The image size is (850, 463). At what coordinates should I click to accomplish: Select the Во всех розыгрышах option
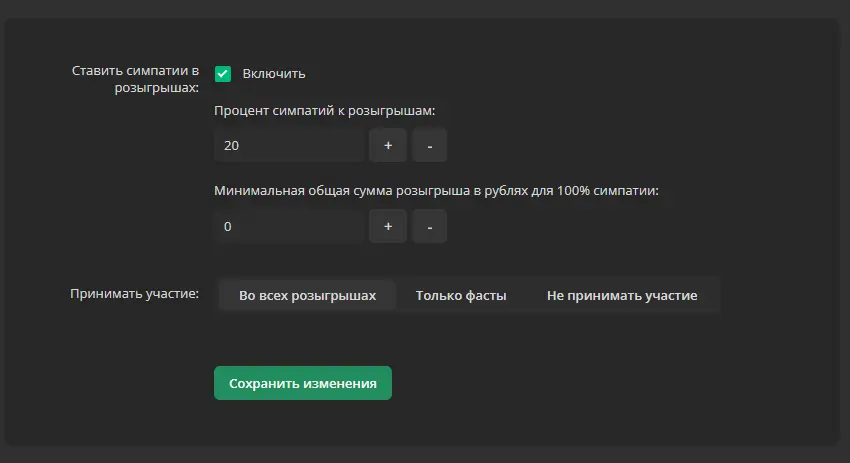tap(307, 295)
